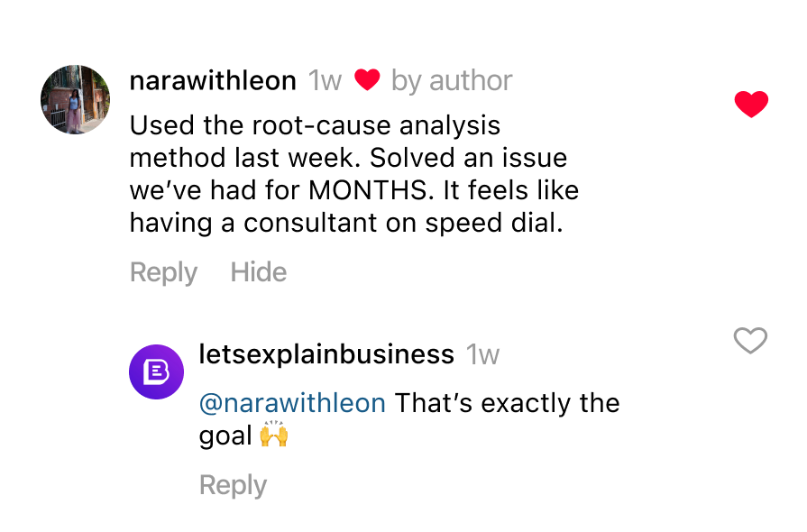Screen dimensions: 807x532
Task: Open the letsexplainbusiness purple logo avatar
Action: click(157, 371)
